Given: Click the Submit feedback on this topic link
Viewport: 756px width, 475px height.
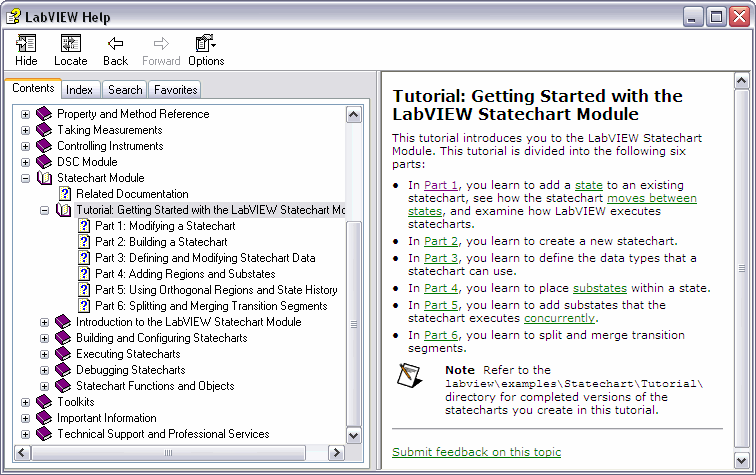Looking at the screenshot, I should (x=476, y=452).
